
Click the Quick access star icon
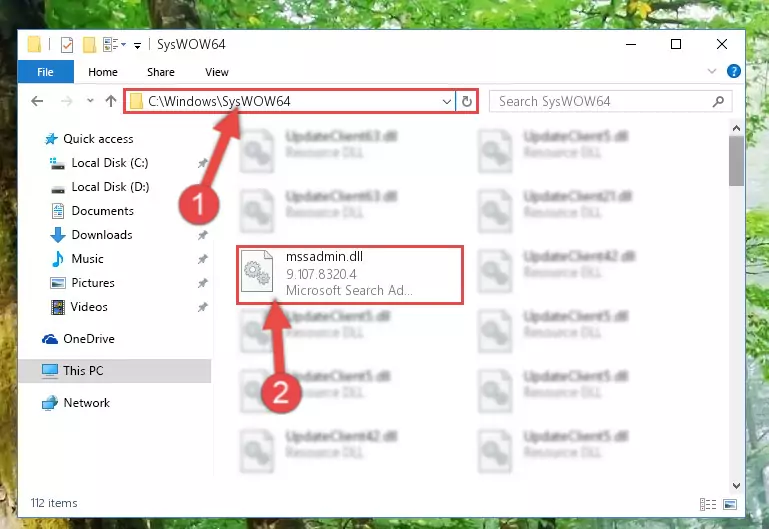click(x=51, y=139)
